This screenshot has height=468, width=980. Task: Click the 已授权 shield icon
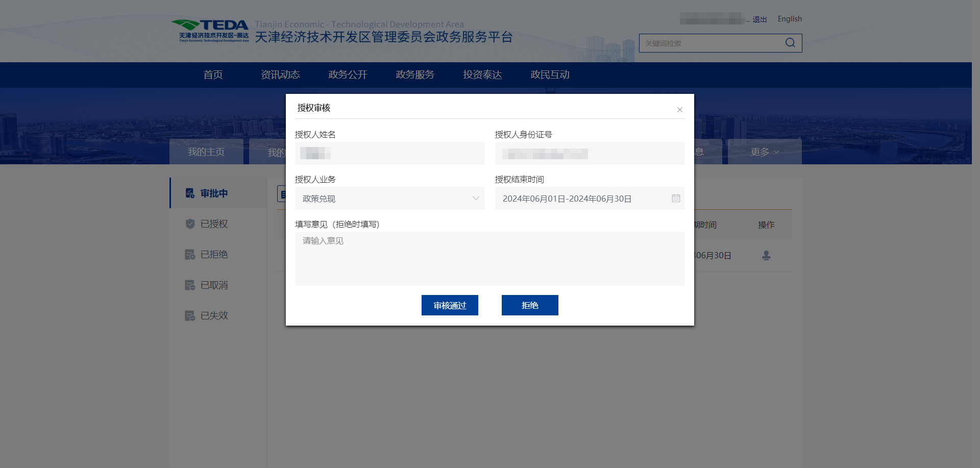coord(190,224)
